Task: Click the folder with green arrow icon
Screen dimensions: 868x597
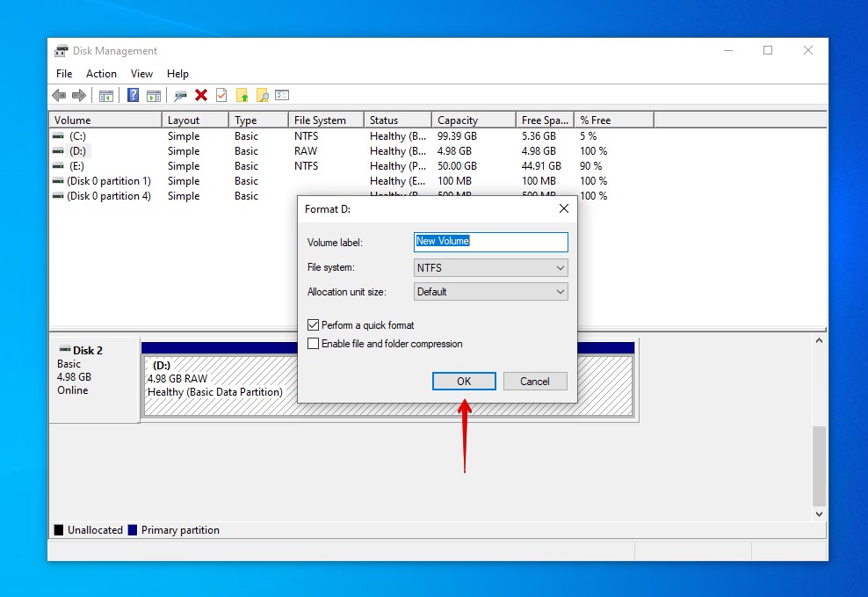Action: [x=242, y=95]
